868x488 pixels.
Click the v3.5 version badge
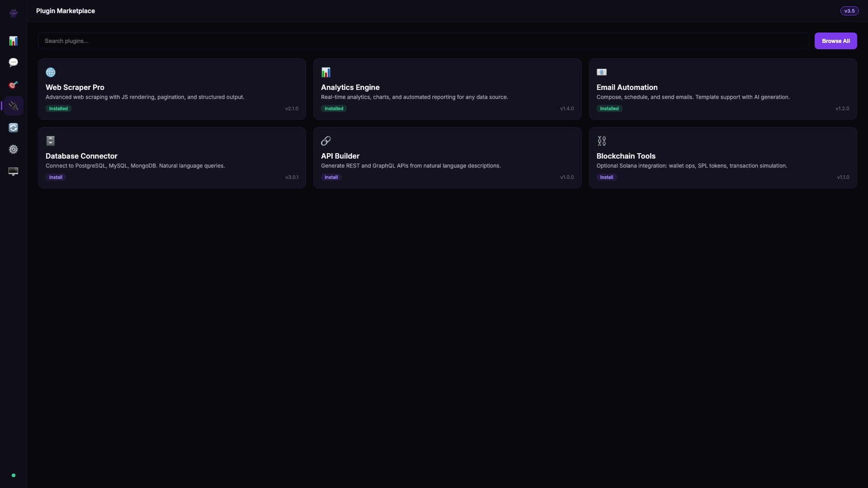tap(849, 11)
